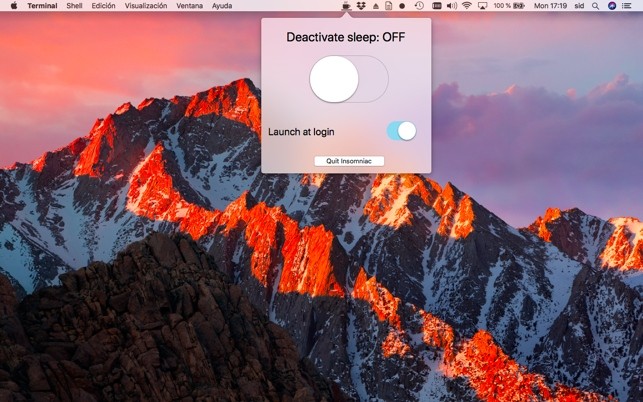Launch Siri from the menu bar
This screenshot has height=402, width=643.
click(x=612, y=6)
